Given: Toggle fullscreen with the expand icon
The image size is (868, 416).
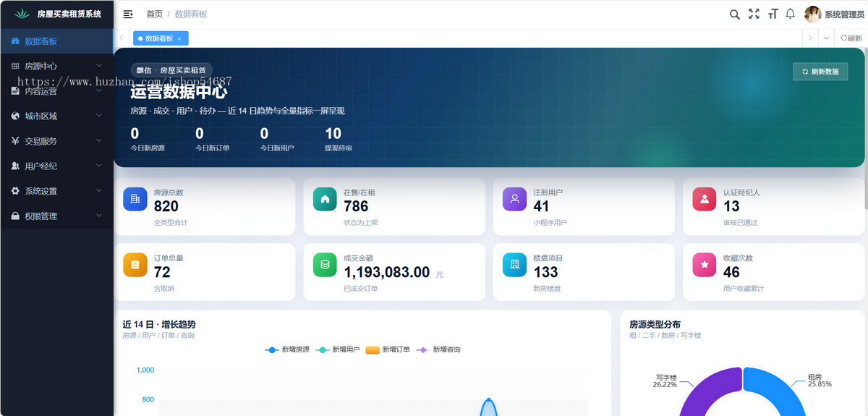Looking at the screenshot, I should 754,14.
